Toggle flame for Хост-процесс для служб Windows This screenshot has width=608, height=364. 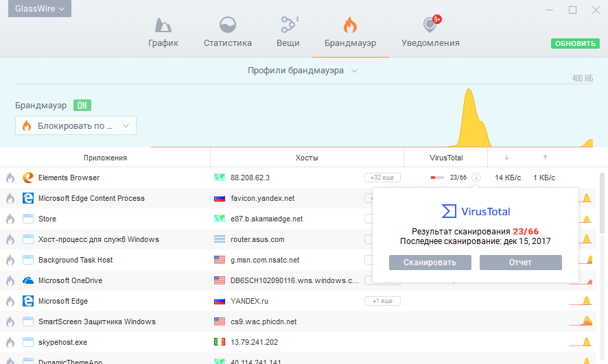(x=10, y=239)
